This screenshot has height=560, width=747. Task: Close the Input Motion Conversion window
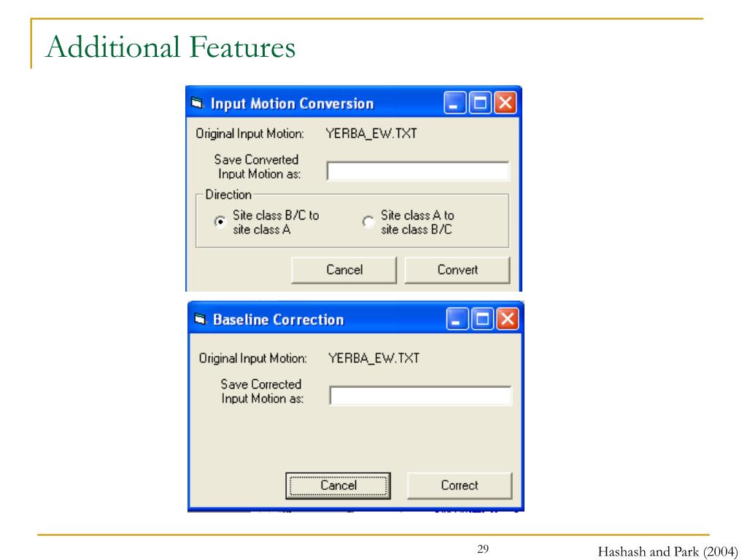point(506,103)
